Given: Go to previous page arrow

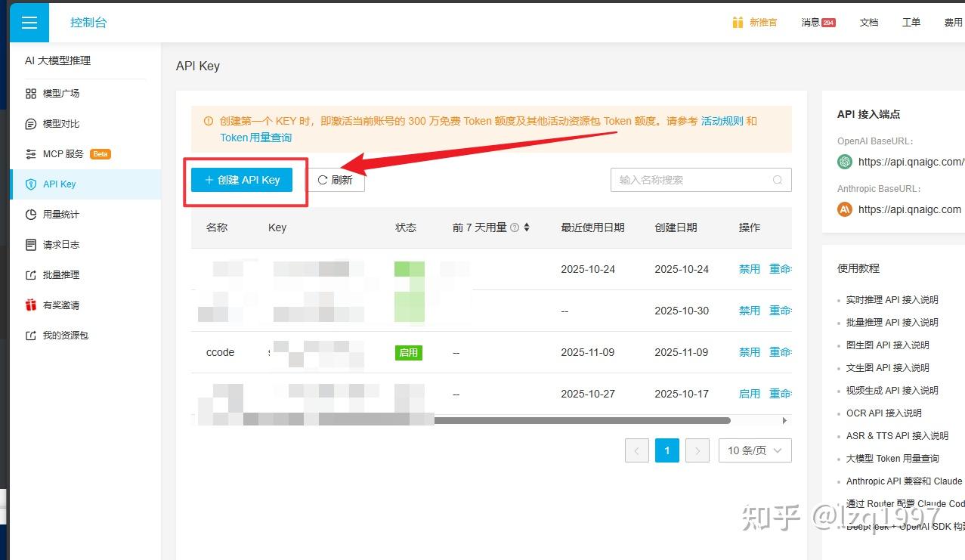Looking at the screenshot, I should click(637, 450).
